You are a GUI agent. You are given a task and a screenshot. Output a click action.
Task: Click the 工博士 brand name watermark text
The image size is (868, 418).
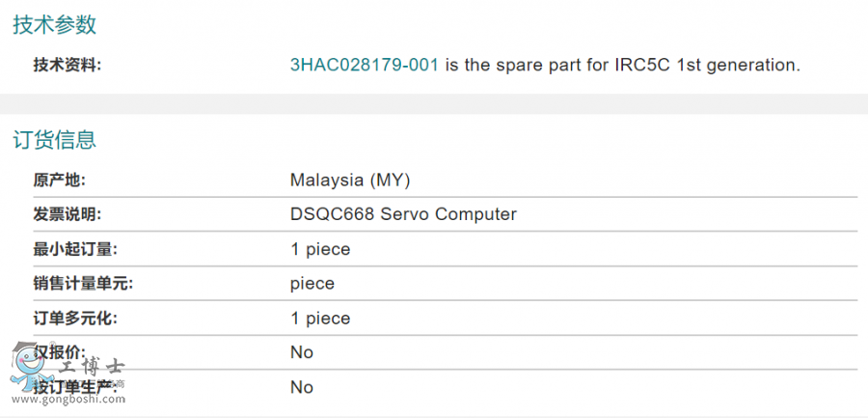pos(92,367)
